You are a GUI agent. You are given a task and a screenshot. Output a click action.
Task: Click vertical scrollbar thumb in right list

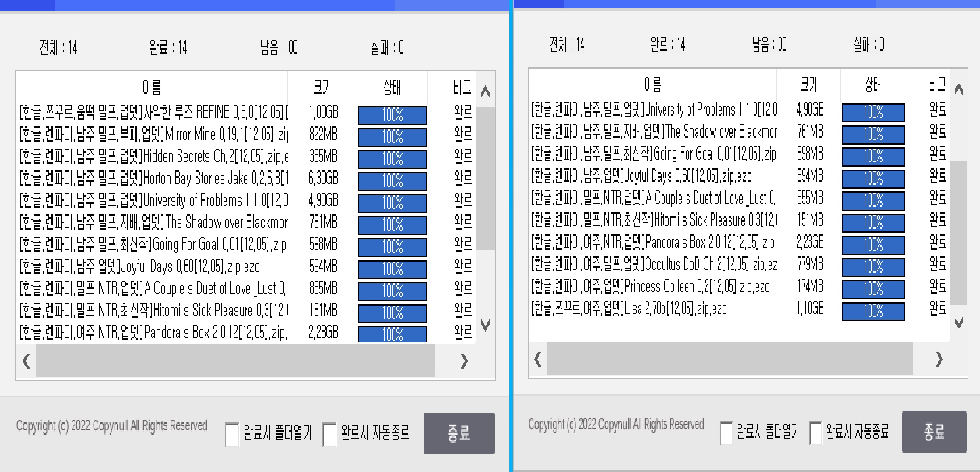[x=959, y=233]
